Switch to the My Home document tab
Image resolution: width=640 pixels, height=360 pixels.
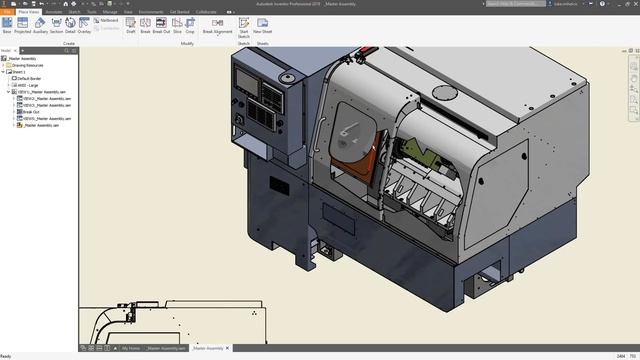click(131, 348)
